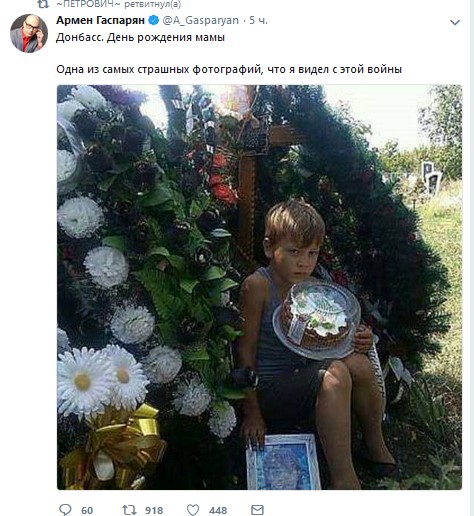This screenshot has height=516, width=474.
Task: Open the tweet timestamp 5 ч.
Action: point(258,21)
